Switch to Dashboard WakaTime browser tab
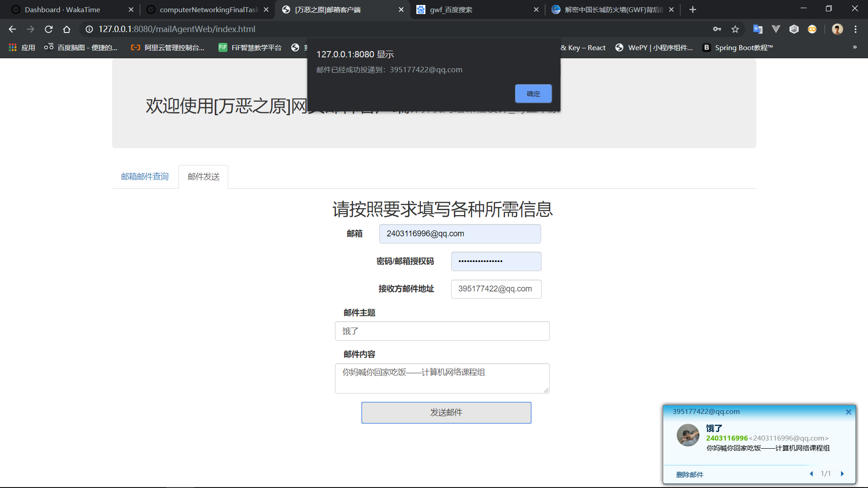Image resolution: width=868 pixels, height=488 pixels. coord(62,9)
